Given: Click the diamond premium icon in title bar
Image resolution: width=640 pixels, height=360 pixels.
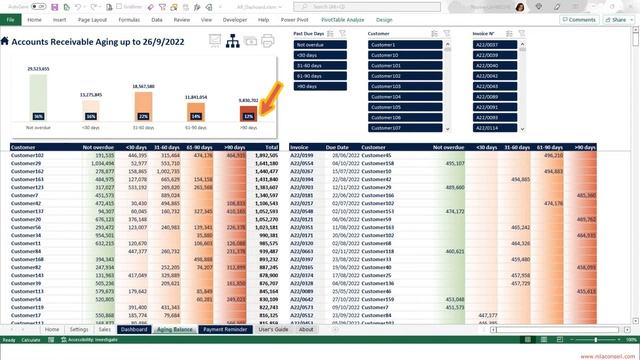Looking at the screenshot, I should tap(539, 7).
